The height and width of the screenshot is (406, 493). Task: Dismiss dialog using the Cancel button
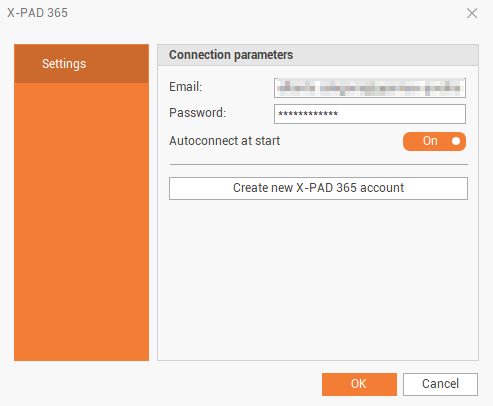point(440,384)
